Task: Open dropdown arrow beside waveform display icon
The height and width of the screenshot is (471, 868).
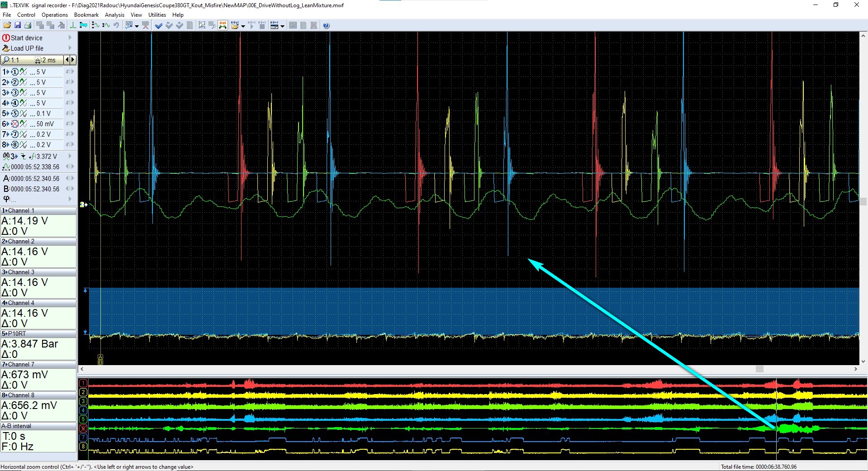Action: [137, 26]
